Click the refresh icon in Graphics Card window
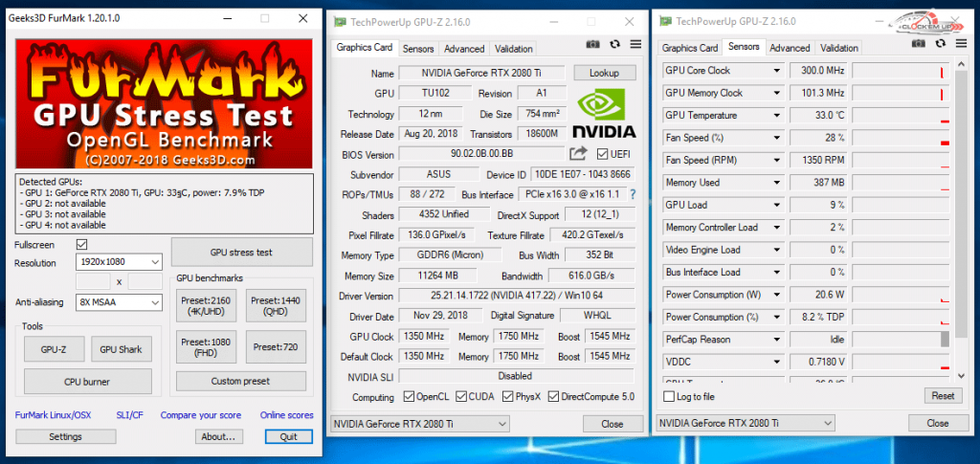Viewport: 980px width, 464px height. [615, 44]
